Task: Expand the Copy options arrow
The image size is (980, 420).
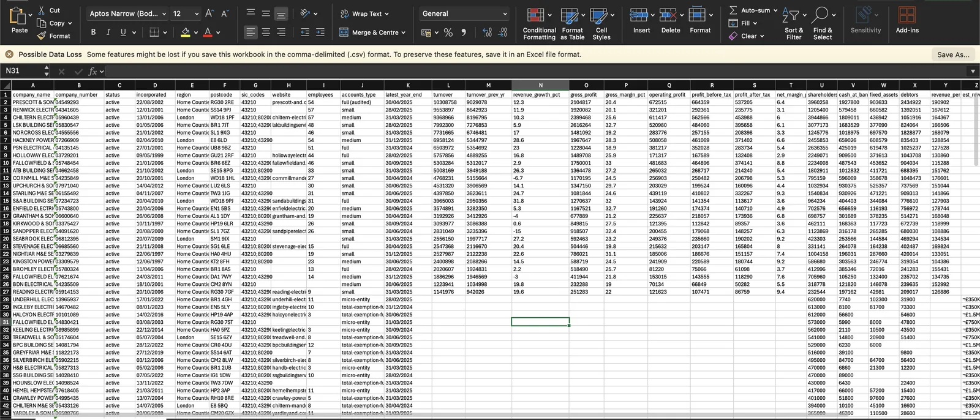Action: click(x=70, y=23)
